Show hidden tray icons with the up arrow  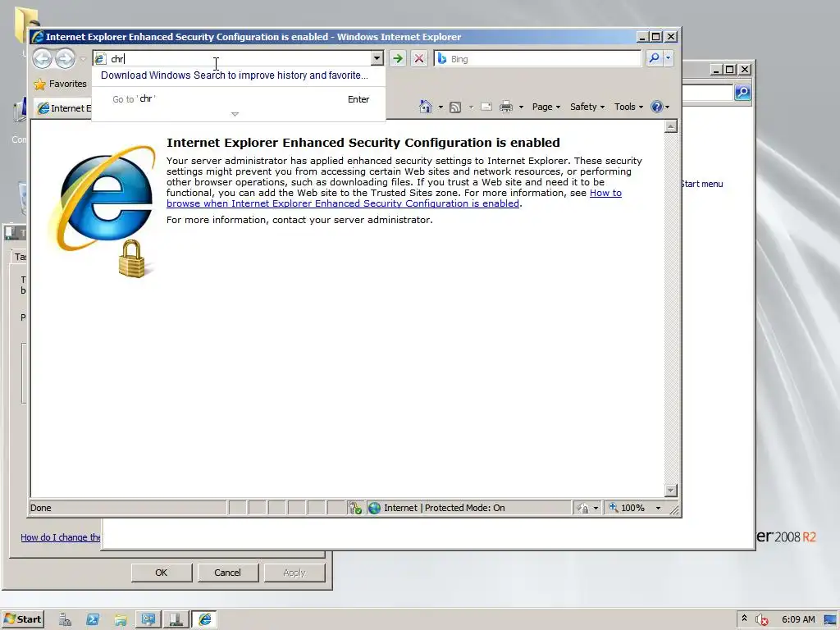(x=744, y=619)
